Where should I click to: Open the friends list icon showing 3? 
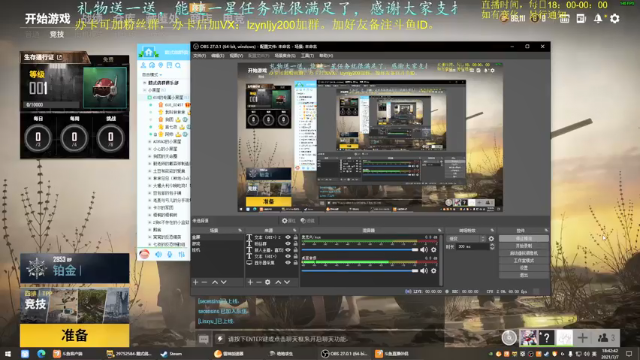coord(606,338)
